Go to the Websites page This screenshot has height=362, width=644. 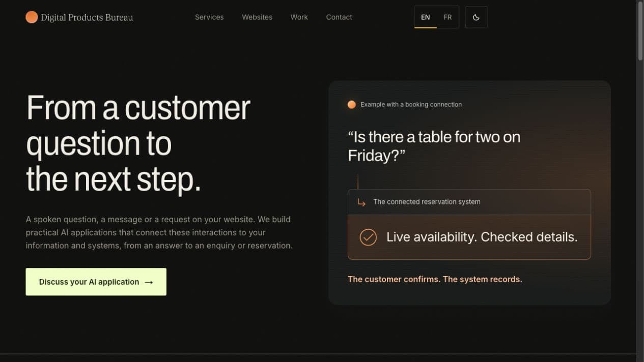coord(257,17)
